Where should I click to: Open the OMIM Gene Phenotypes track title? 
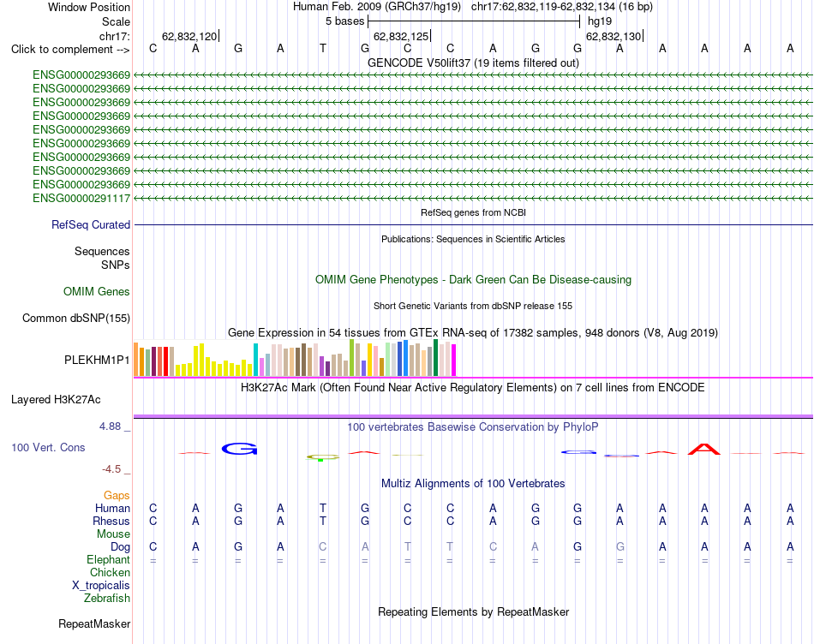pyautogui.click(x=473, y=280)
